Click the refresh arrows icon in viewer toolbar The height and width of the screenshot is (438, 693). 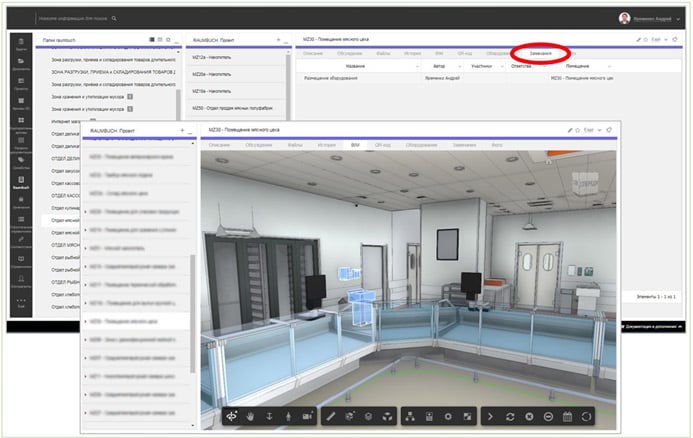pyautogui.click(x=510, y=416)
